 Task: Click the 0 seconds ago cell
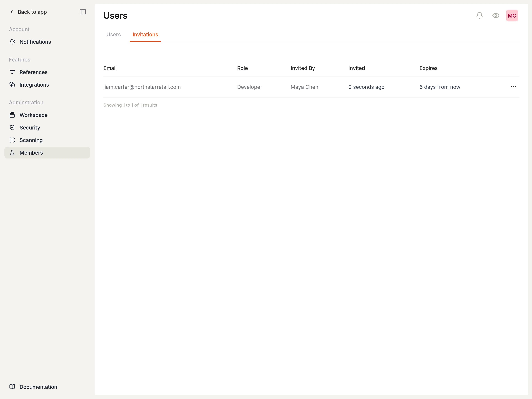[366, 87]
